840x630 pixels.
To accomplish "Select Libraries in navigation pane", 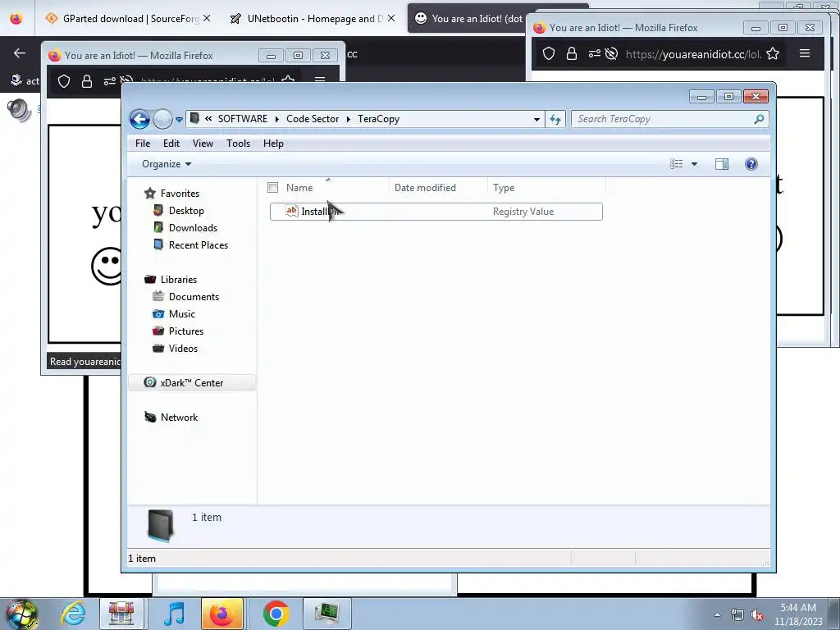I will 178,280.
